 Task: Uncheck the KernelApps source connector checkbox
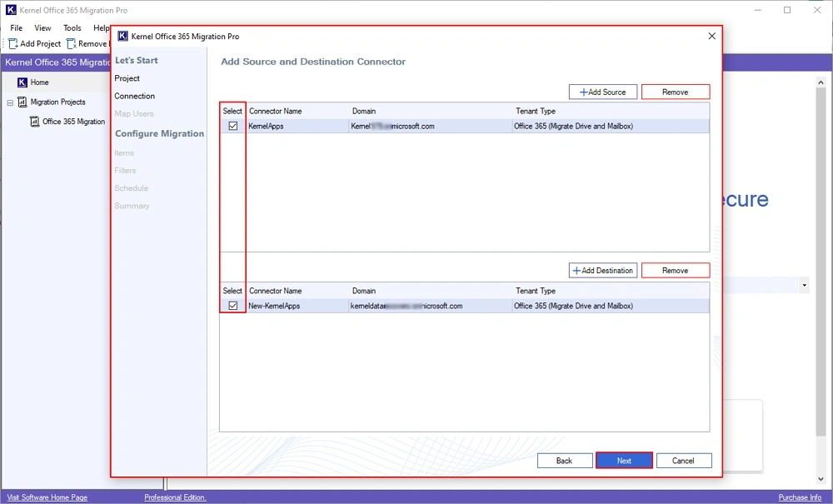233,126
